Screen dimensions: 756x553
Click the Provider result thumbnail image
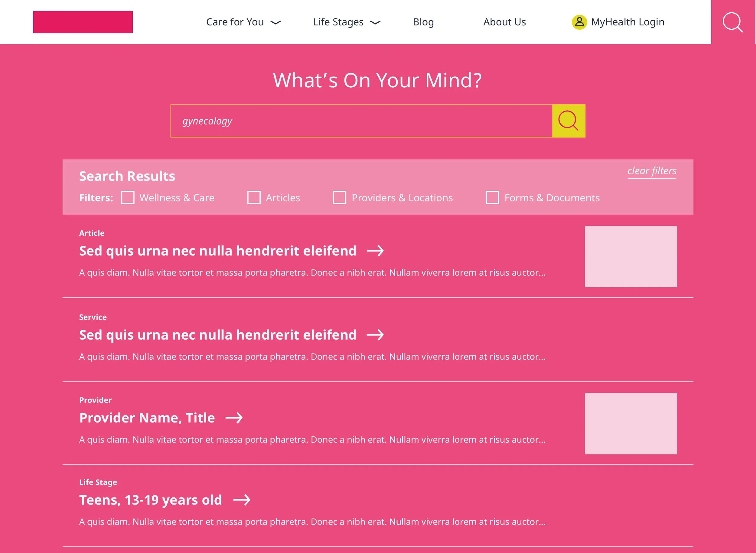tap(631, 423)
